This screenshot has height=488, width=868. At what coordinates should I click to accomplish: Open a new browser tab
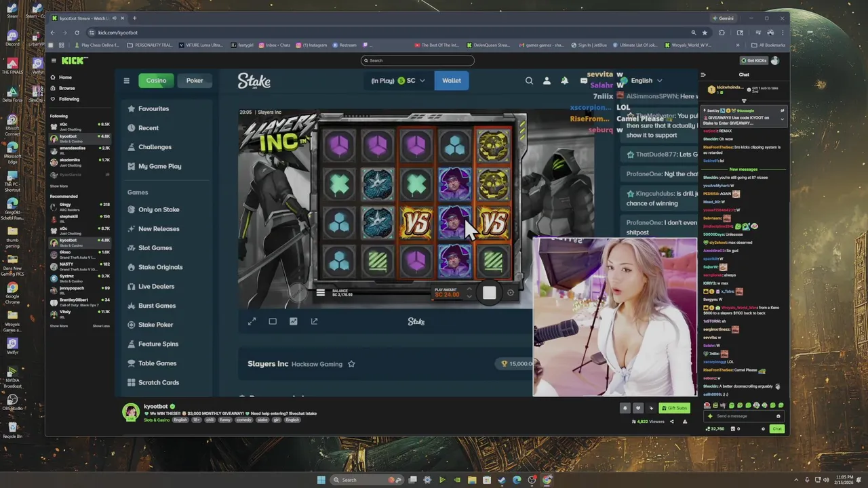click(134, 18)
